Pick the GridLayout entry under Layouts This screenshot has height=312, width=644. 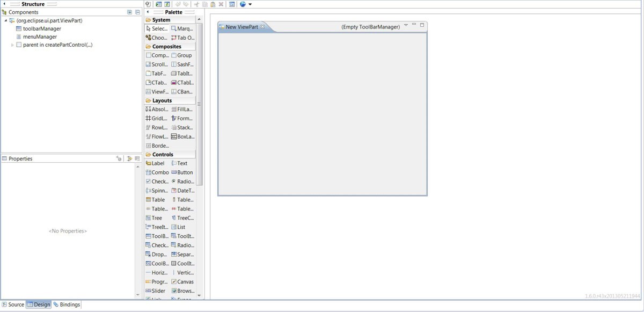click(157, 119)
